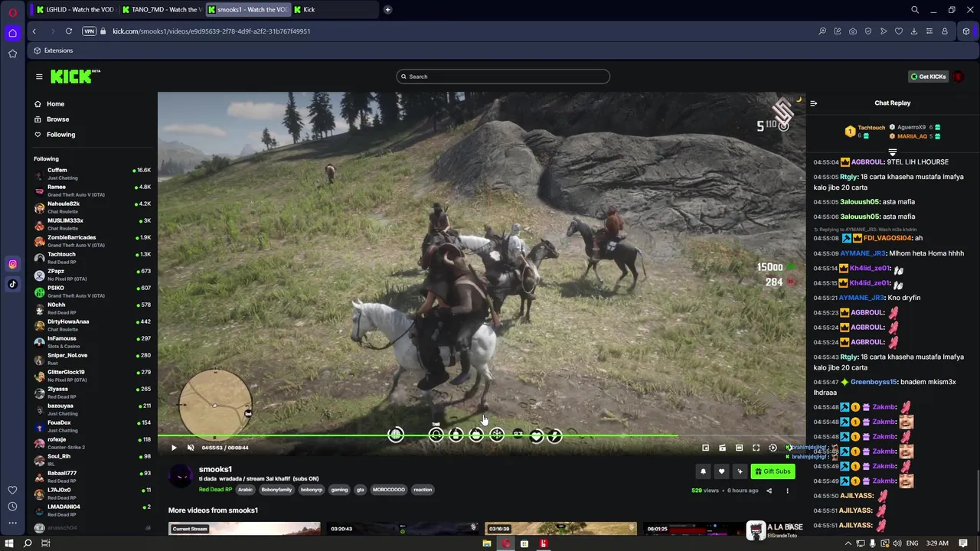
Task: Reload the current page
Action: (x=69, y=31)
